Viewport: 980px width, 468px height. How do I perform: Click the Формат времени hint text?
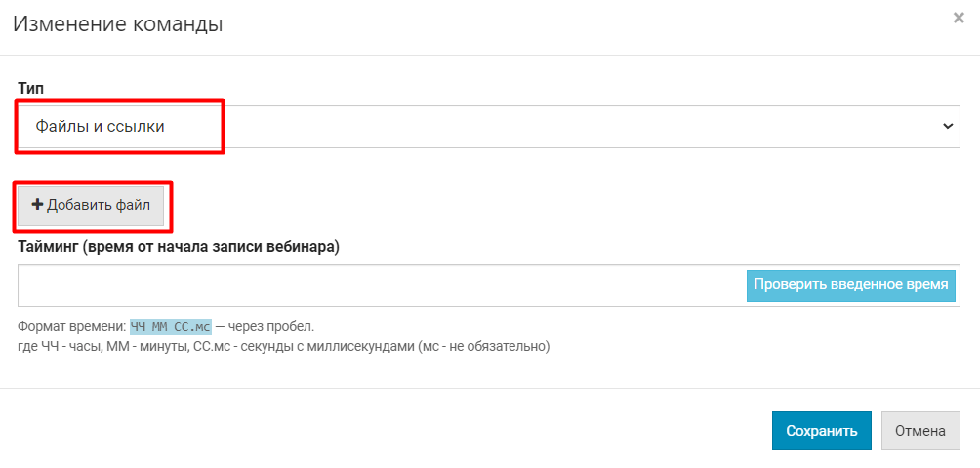(71, 326)
